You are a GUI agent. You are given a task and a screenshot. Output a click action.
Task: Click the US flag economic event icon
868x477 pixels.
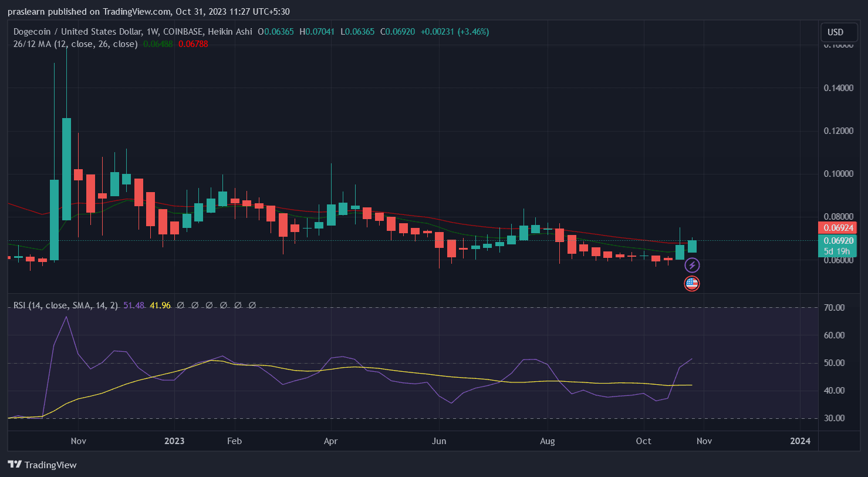(692, 284)
